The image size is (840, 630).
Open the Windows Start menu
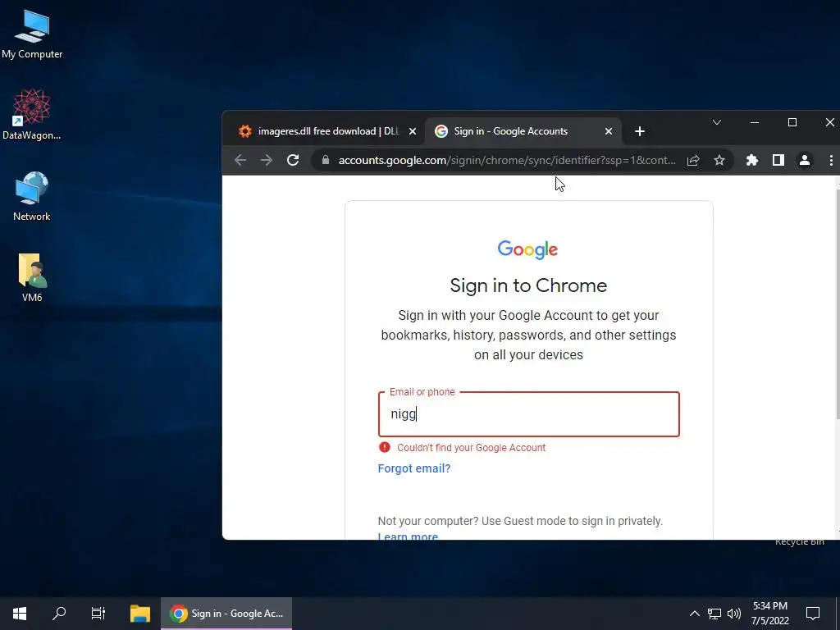pos(20,614)
